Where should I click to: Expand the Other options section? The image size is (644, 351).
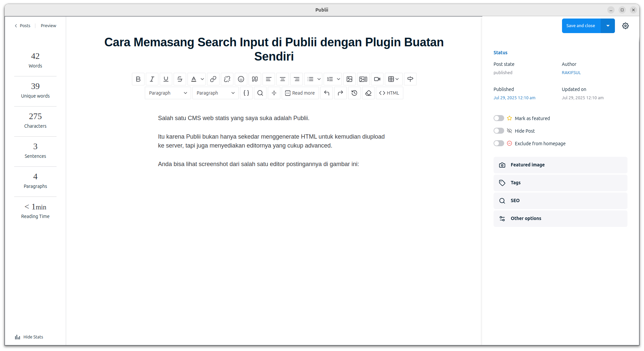tap(560, 219)
